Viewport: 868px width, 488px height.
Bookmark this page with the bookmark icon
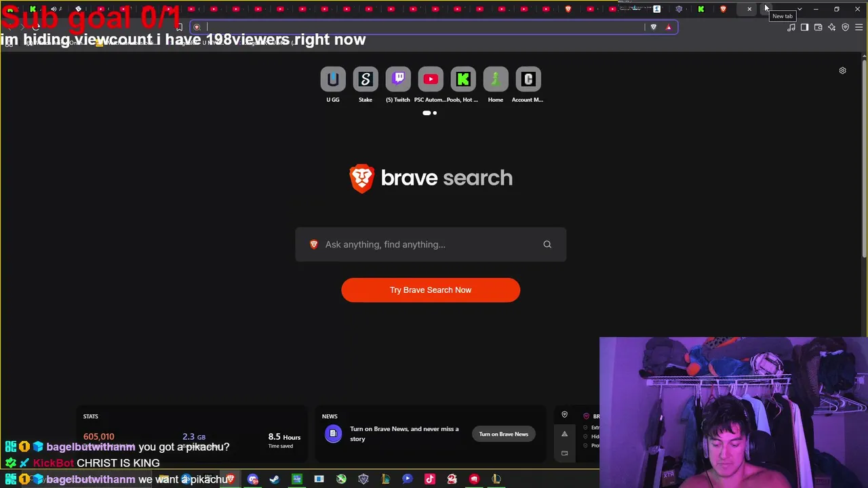pyautogui.click(x=179, y=27)
